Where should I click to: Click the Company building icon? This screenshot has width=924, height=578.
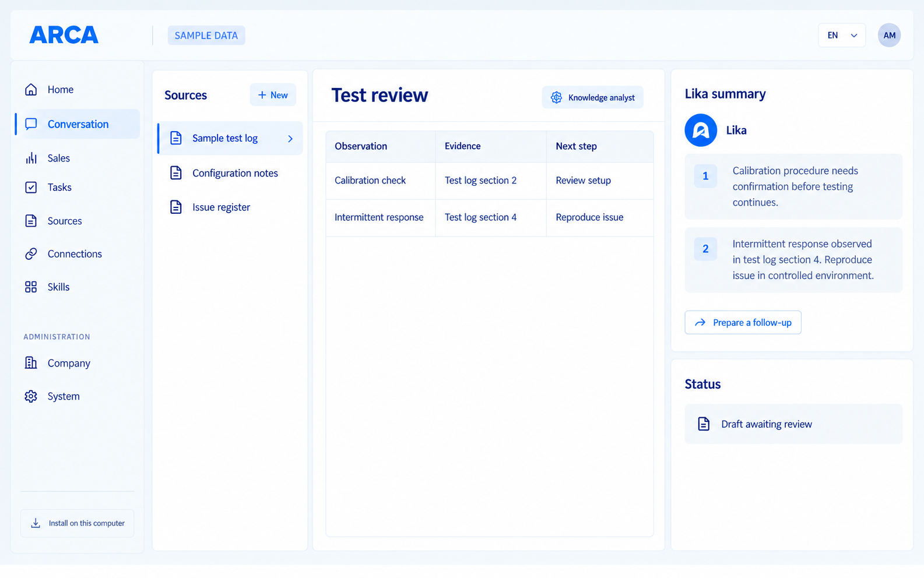(x=31, y=363)
